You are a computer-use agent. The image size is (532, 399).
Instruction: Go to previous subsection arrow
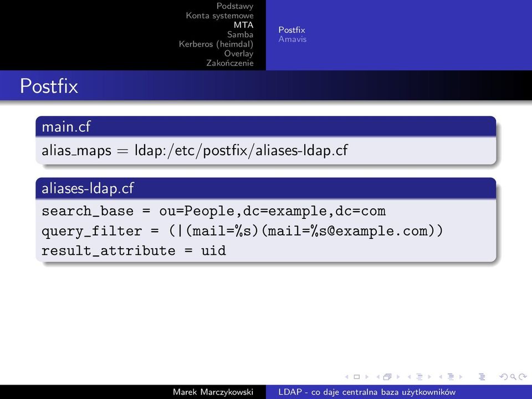[409, 377]
